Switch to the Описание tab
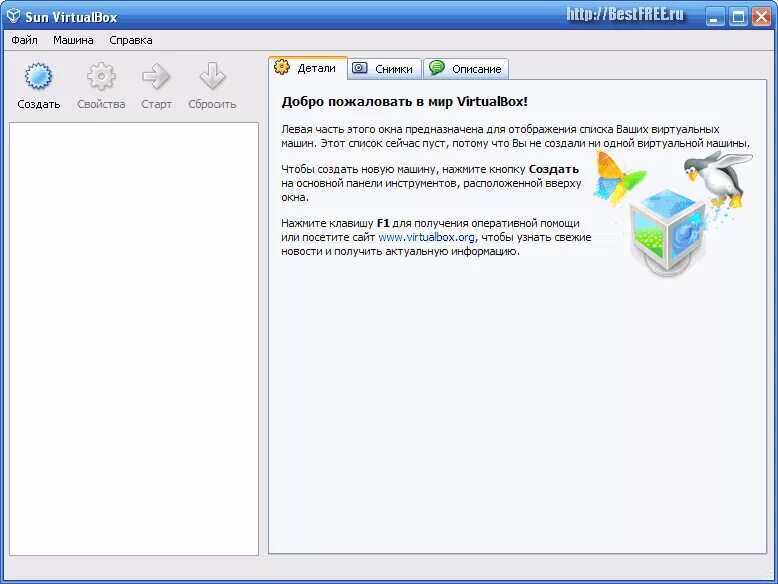 (466, 69)
